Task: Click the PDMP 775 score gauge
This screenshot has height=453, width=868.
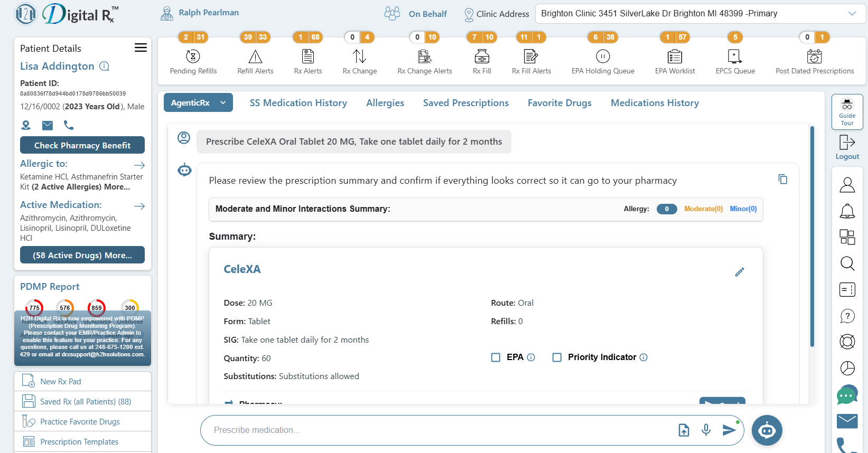Action: pos(34,307)
